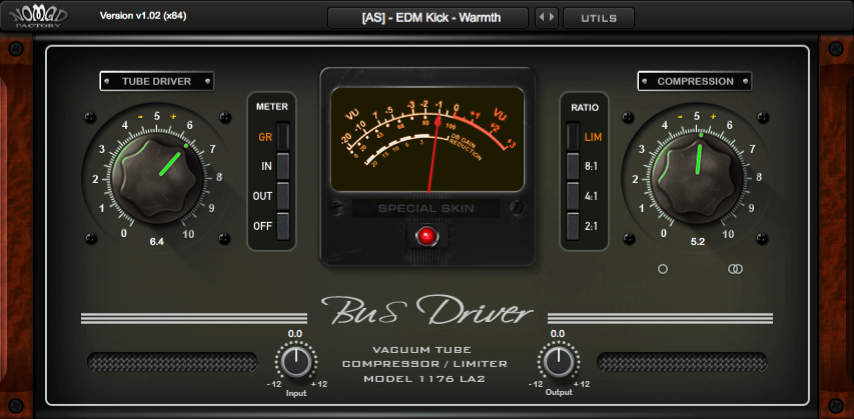Image resolution: width=854 pixels, height=419 pixels.
Task: Select the double circle stereo link icon
Action: (x=735, y=269)
